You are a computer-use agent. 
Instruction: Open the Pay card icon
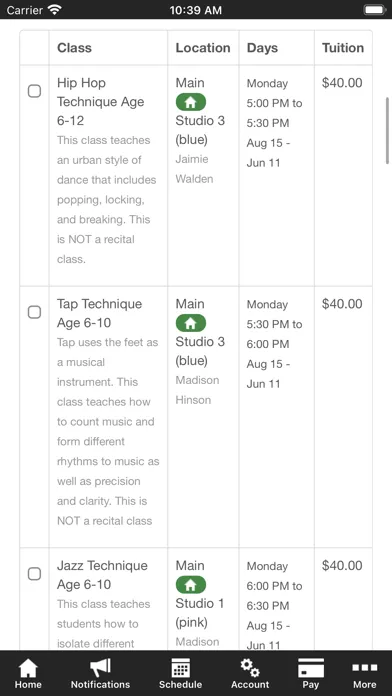click(x=311, y=668)
